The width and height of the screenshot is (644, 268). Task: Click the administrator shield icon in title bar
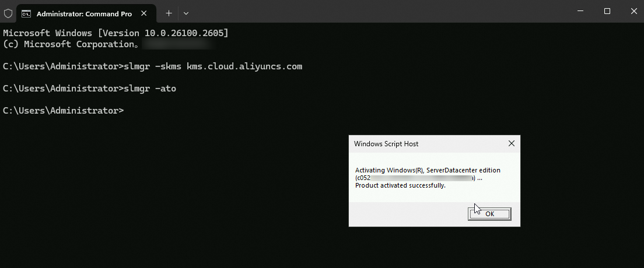[x=8, y=13]
